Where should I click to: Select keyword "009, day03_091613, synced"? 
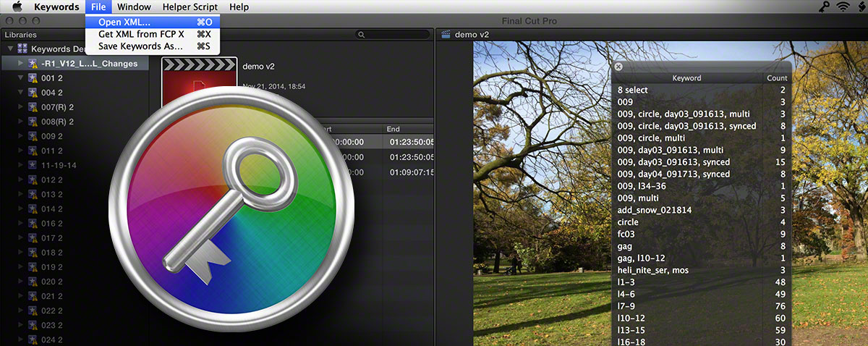click(x=702, y=162)
